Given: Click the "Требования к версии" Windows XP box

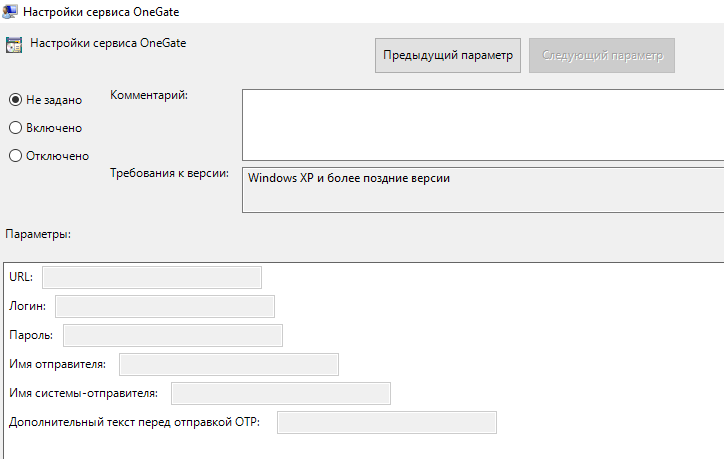Looking at the screenshot, I should 482,189.
